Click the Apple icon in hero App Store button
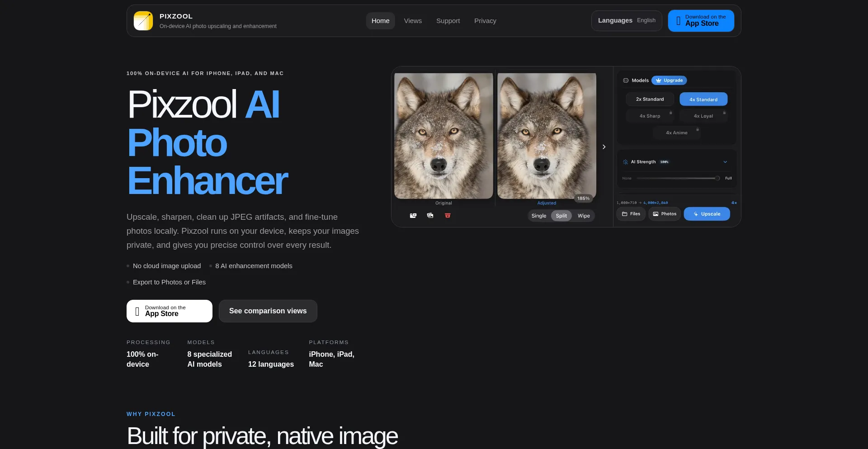This screenshot has height=449, width=868. point(137,311)
